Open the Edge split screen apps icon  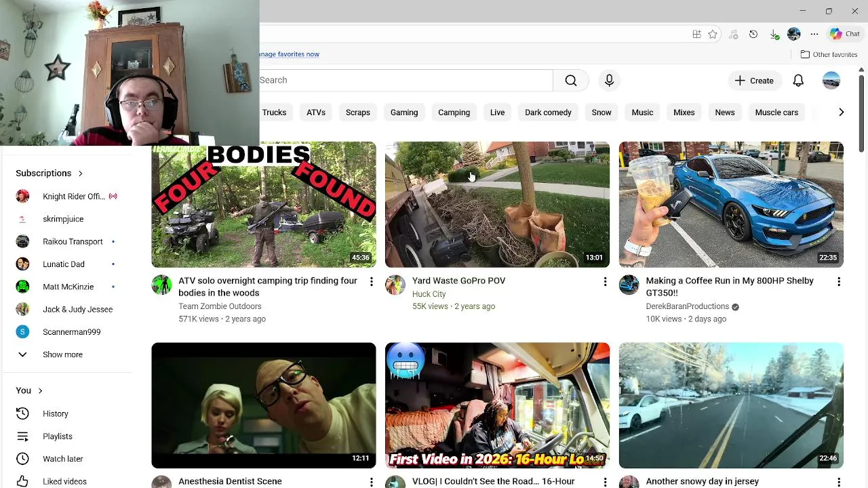coord(696,34)
